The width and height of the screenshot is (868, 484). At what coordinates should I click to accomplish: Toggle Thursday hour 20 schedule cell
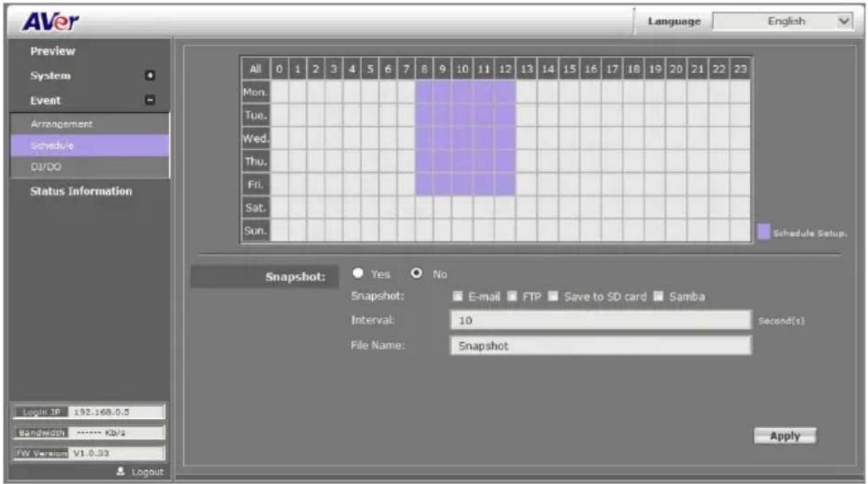675,161
